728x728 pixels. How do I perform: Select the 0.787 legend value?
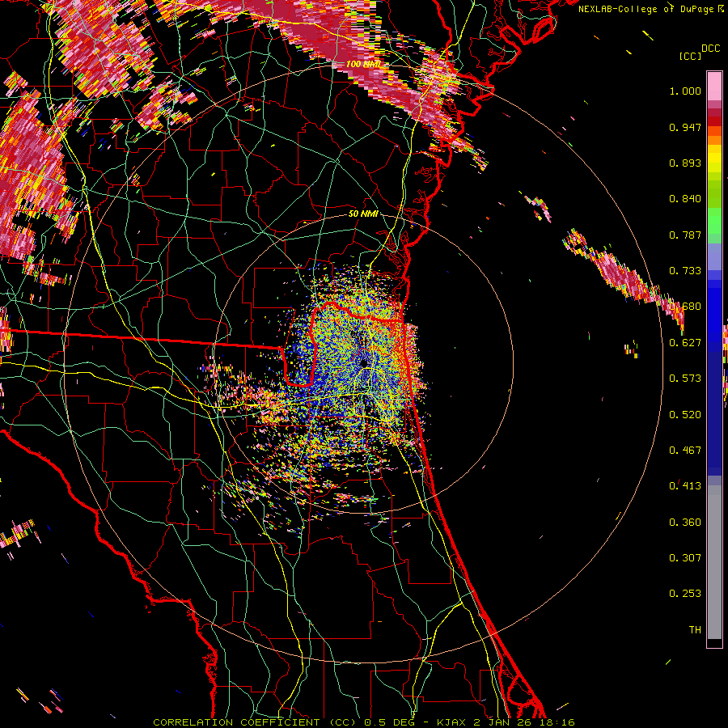point(685,235)
